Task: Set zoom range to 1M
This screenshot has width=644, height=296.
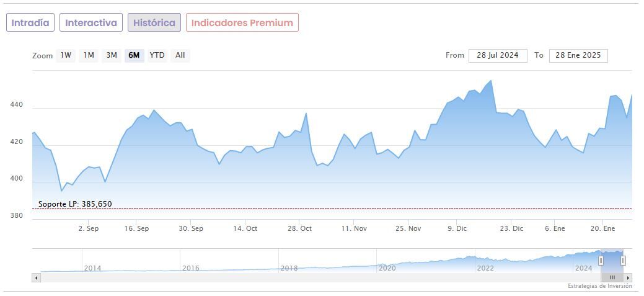Action: point(89,55)
